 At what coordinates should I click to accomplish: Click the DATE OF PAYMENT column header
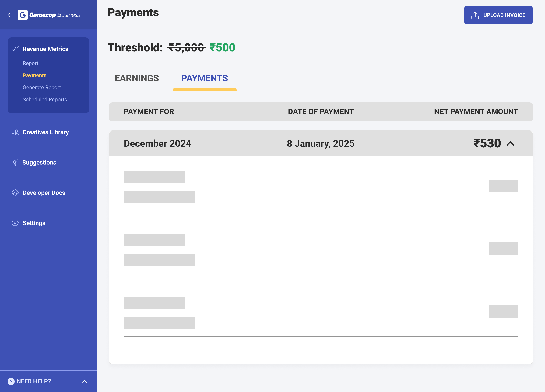321,112
